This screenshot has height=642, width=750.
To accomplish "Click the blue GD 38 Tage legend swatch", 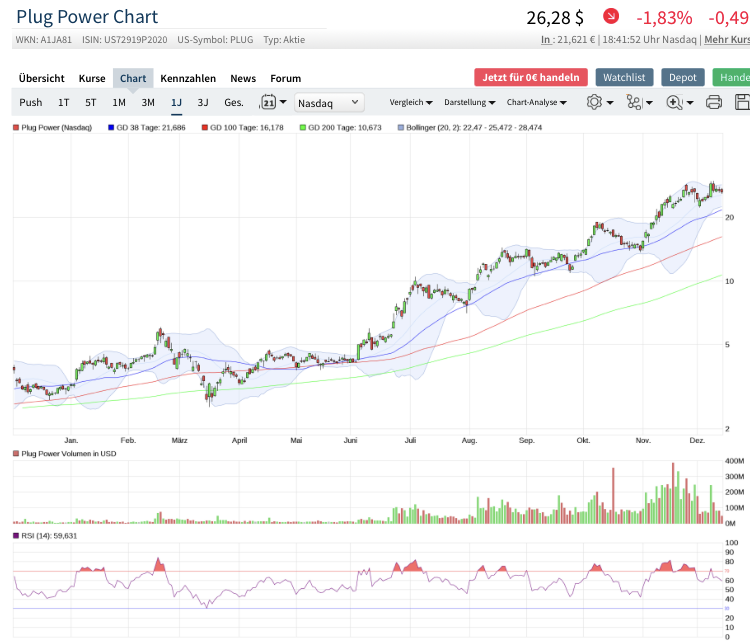I will point(112,128).
